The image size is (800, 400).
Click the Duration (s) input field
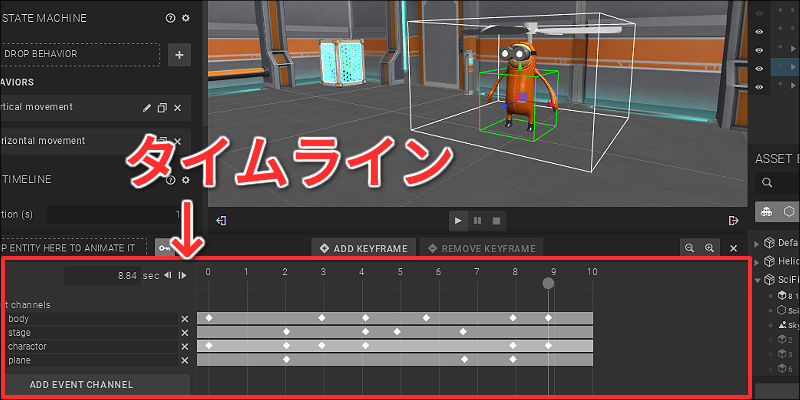pos(114,215)
